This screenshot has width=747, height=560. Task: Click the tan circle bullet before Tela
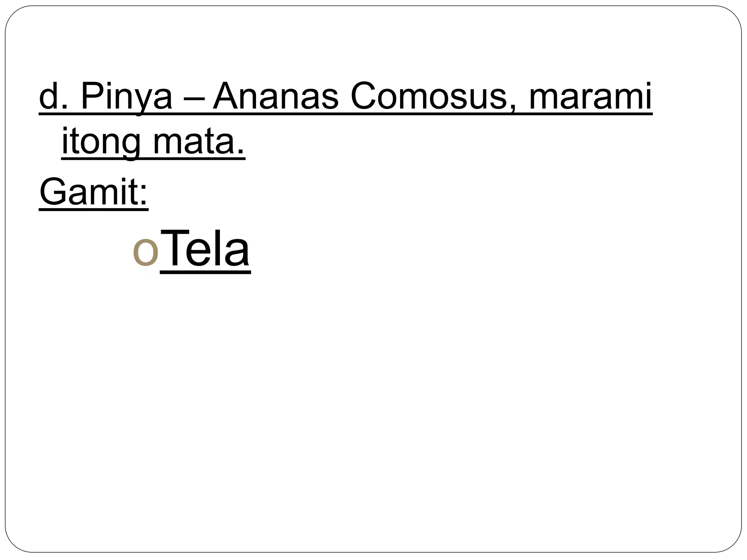145,252
